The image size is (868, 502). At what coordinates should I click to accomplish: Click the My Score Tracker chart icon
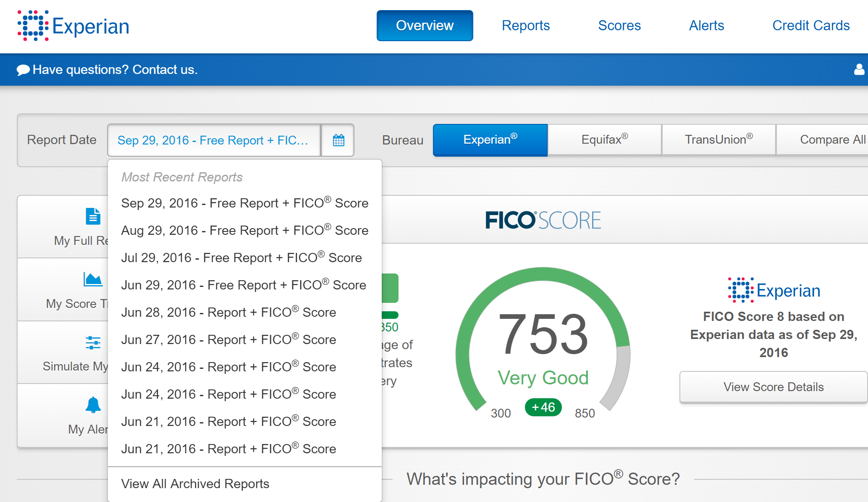[93, 279]
